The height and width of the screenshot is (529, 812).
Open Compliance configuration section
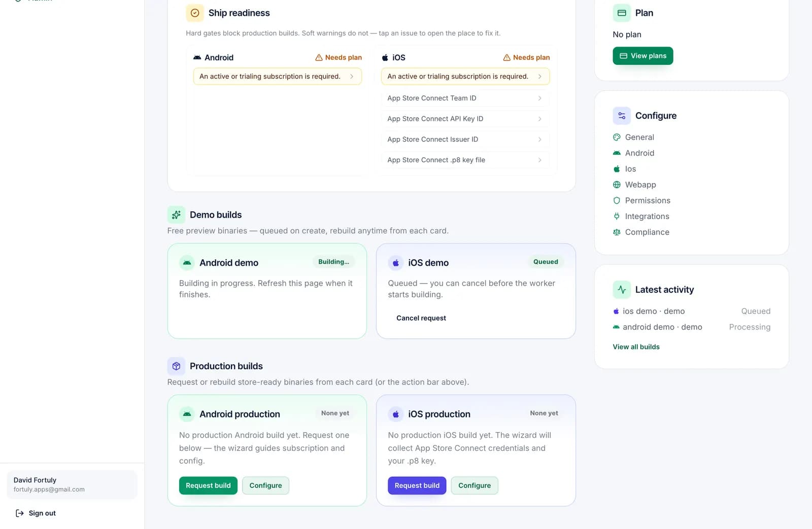point(647,232)
